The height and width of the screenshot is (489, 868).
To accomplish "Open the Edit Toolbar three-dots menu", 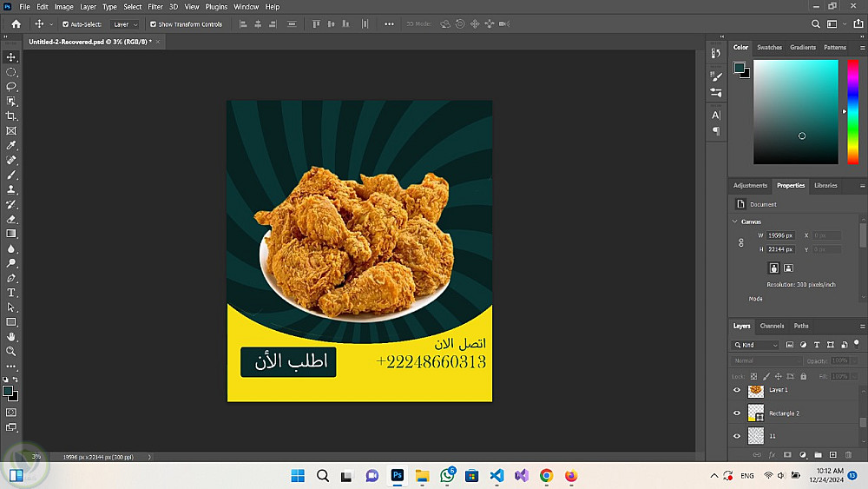I will point(11,366).
